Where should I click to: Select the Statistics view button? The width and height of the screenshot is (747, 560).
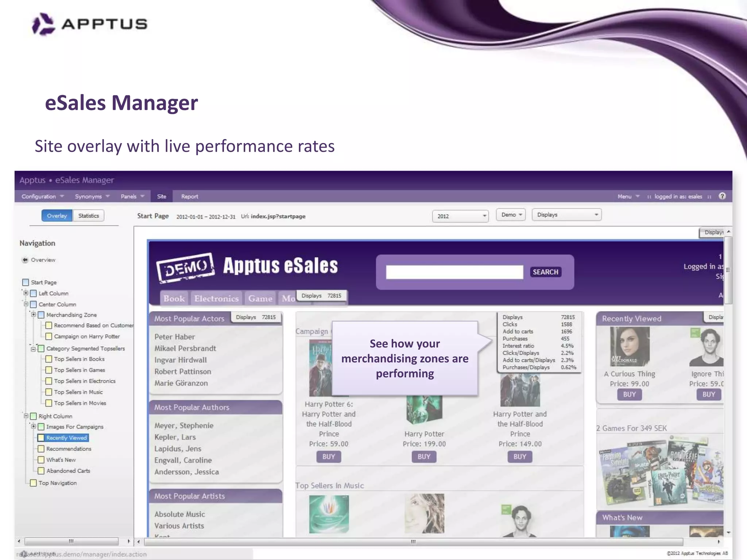pyautogui.click(x=89, y=215)
